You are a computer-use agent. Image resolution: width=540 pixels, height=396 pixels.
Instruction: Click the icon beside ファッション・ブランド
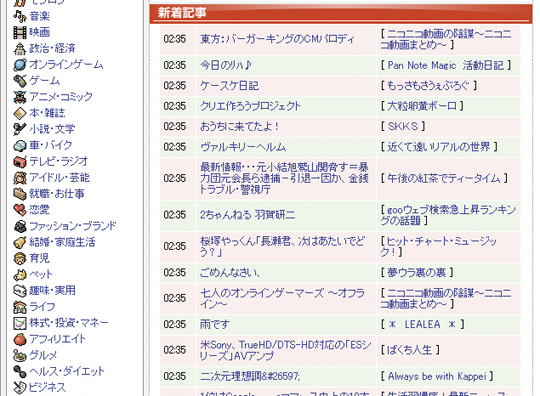tap(20, 226)
